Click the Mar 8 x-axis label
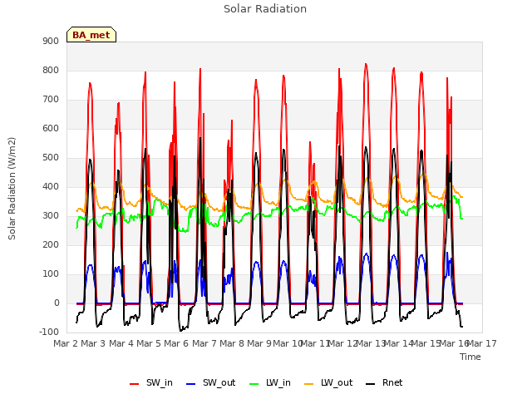This screenshot has width=532, height=399. tap(232, 343)
